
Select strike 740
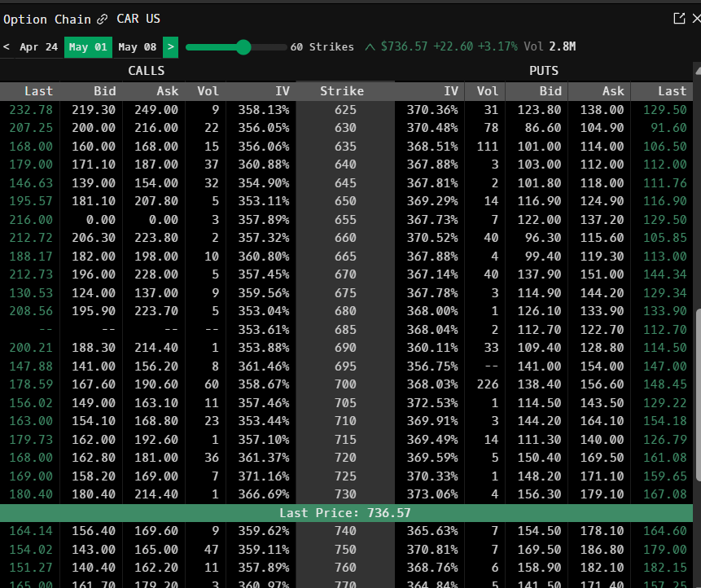pos(345,531)
